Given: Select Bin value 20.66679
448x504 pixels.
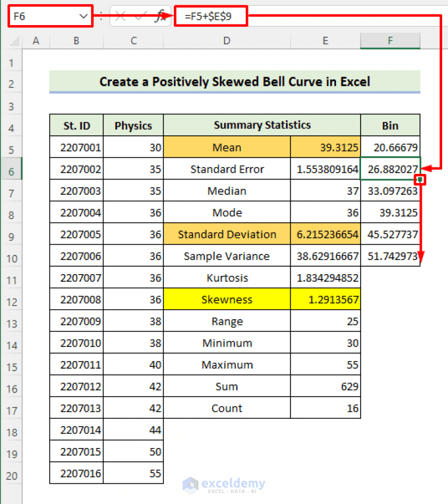Looking at the screenshot, I should click(x=390, y=147).
